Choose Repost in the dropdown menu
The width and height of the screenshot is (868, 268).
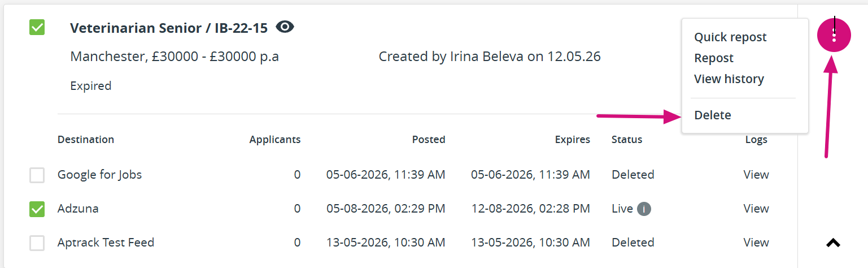714,58
